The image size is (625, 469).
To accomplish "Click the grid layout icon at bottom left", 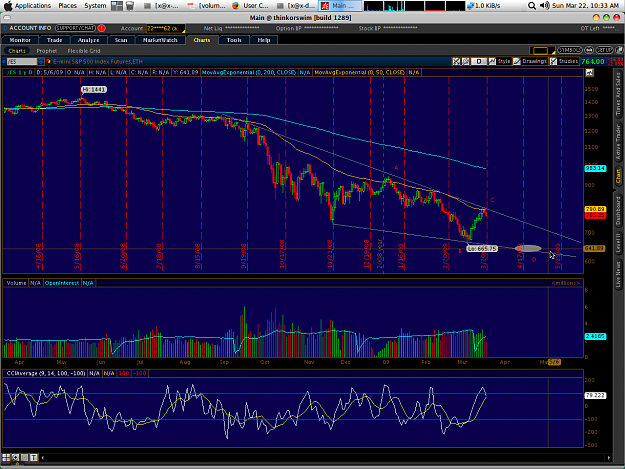I will pyautogui.click(x=6, y=457).
